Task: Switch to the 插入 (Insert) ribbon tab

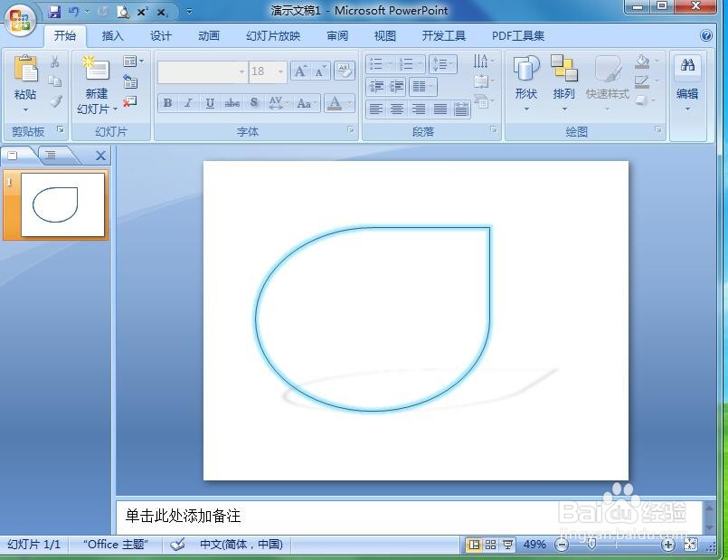Action: pyautogui.click(x=112, y=35)
